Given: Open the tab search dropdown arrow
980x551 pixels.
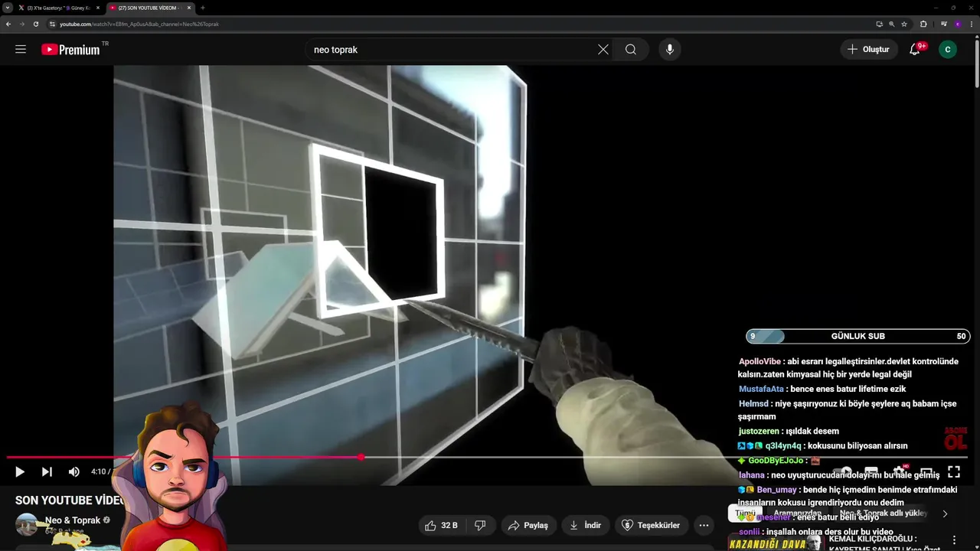Looking at the screenshot, I should pyautogui.click(x=7, y=8).
